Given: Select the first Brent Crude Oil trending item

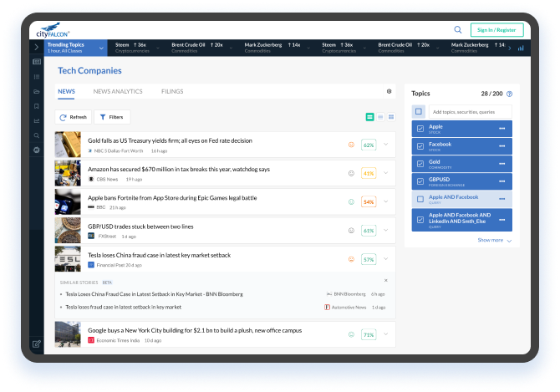Looking at the screenshot, I should 197,48.
